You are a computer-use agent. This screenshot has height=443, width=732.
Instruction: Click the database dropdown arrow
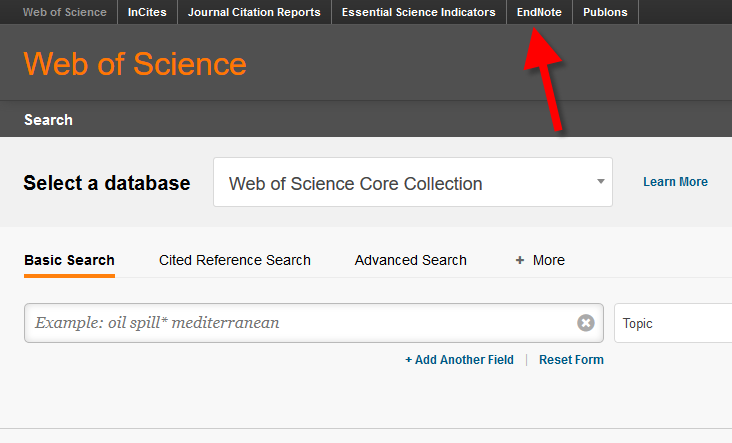pos(600,182)
